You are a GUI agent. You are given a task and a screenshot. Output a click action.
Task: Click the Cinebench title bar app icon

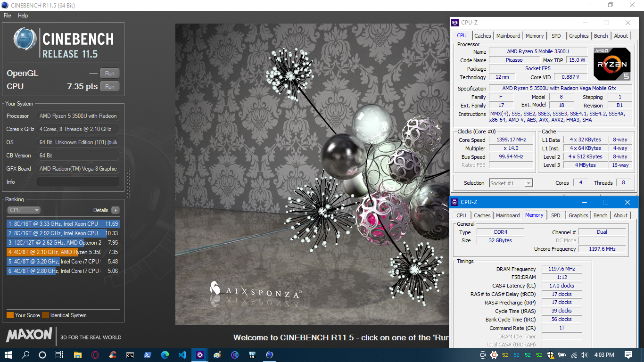(x=5, y=5)
